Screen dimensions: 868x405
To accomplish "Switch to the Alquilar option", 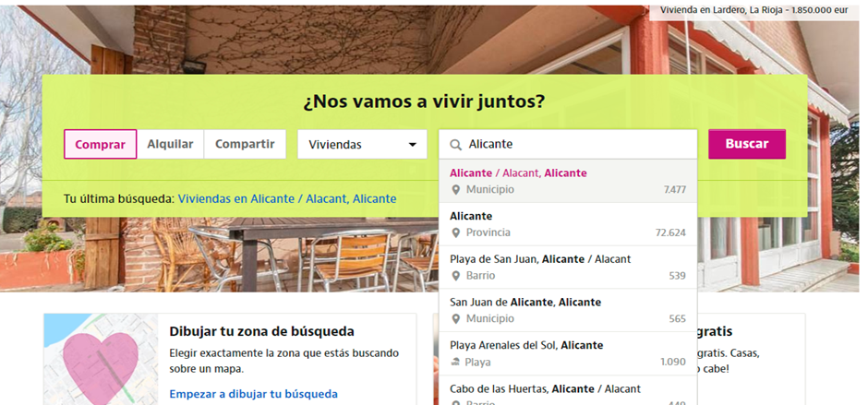I will pyautogui.click(x=170, y=144).
